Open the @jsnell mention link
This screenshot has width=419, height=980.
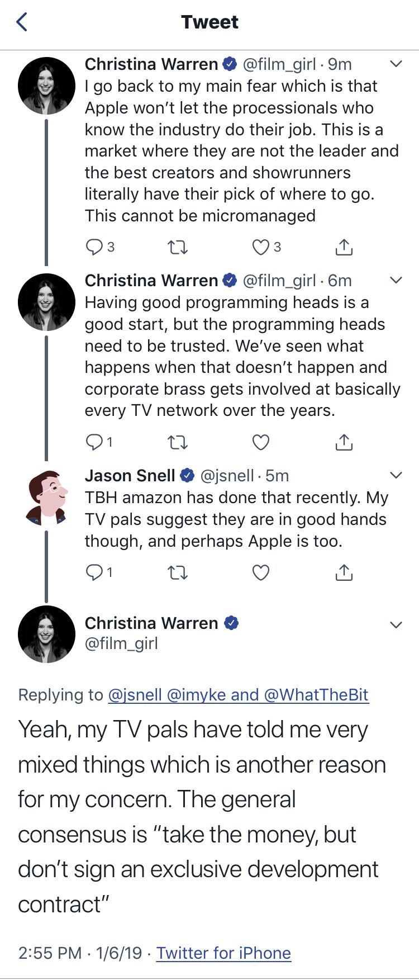[134, 694]
